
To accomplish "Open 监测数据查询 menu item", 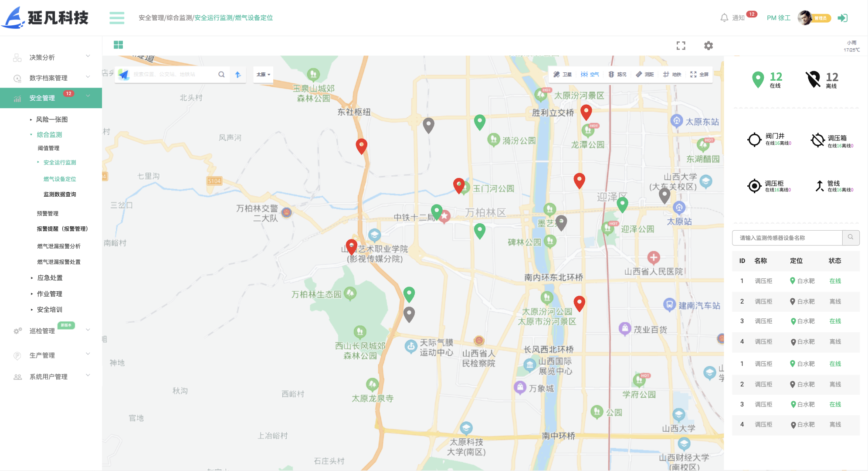I will click(60, 195).
